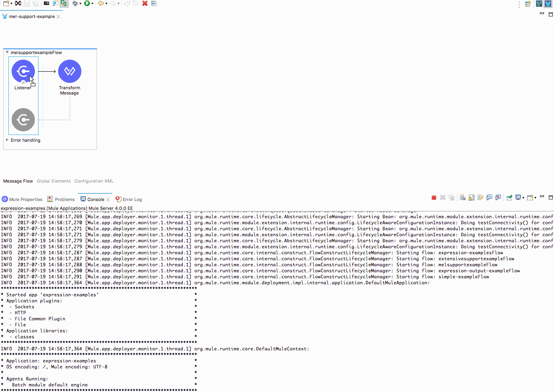Close the mel-support-example editor tab
The image size is (554, 392).
pos(59,17)
